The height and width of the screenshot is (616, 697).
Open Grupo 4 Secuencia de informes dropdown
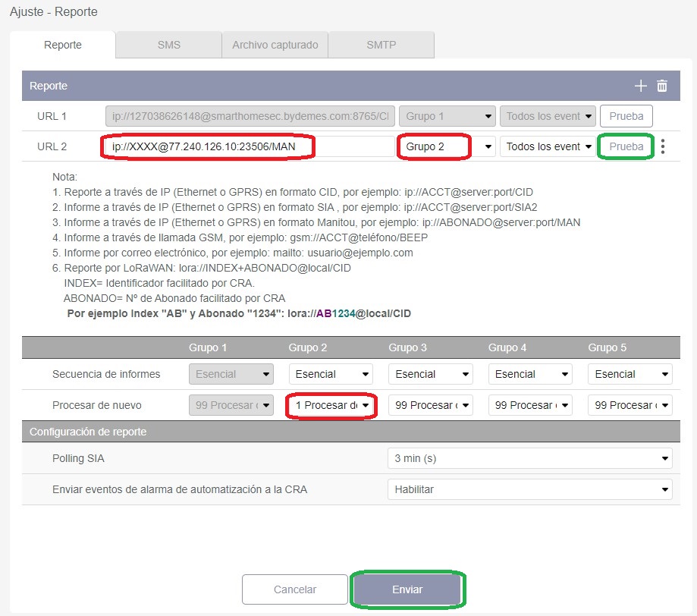[529, 374]
